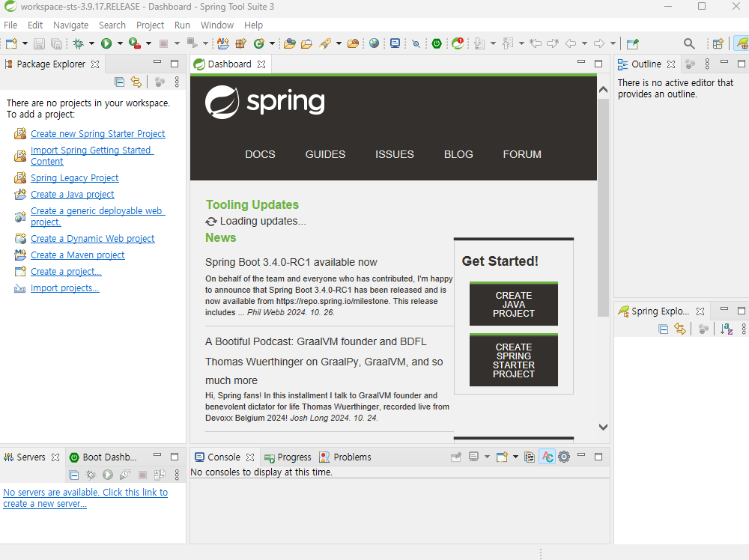This screenshot has width=749, height=560.
Task: Click the green Run button in toolbar
Action: 106,43
